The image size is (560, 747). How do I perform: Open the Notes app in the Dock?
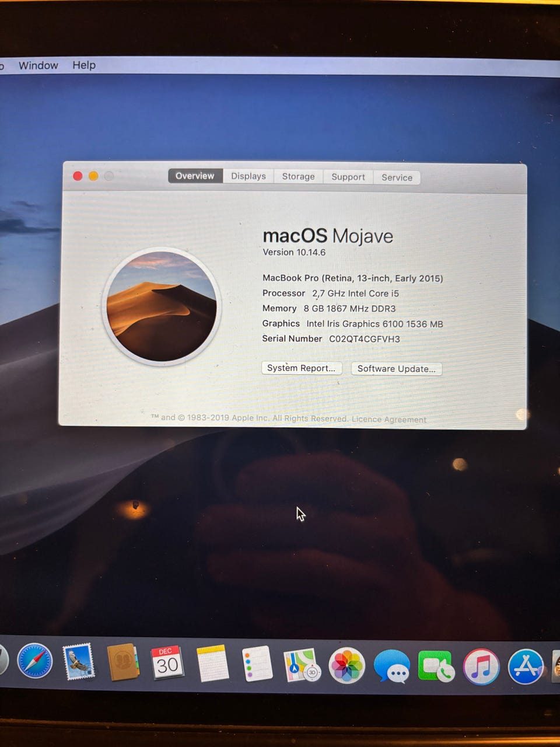click(213, 664)
